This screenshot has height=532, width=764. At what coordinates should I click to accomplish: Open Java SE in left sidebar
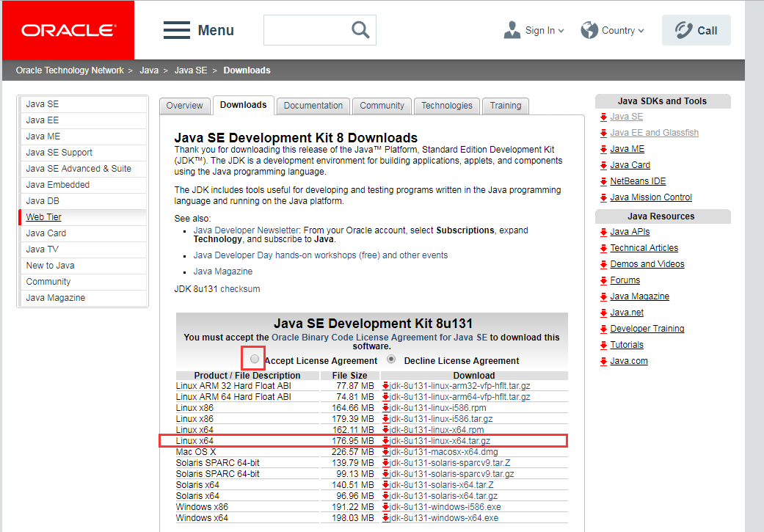coord(82,104)
